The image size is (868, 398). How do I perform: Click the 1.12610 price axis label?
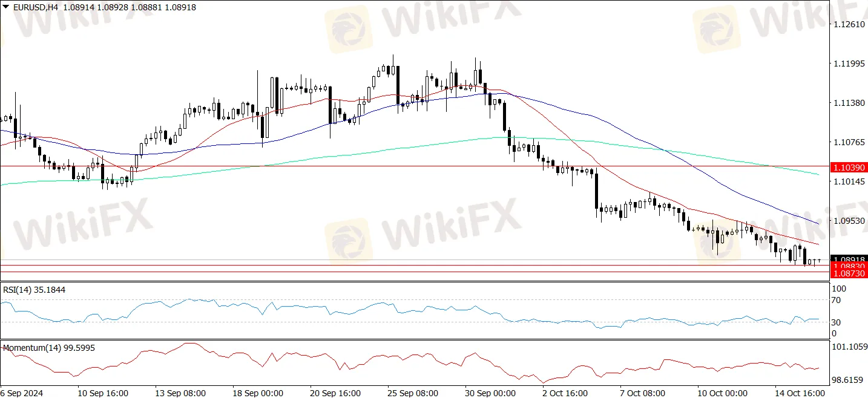click(x=849, y=24)
